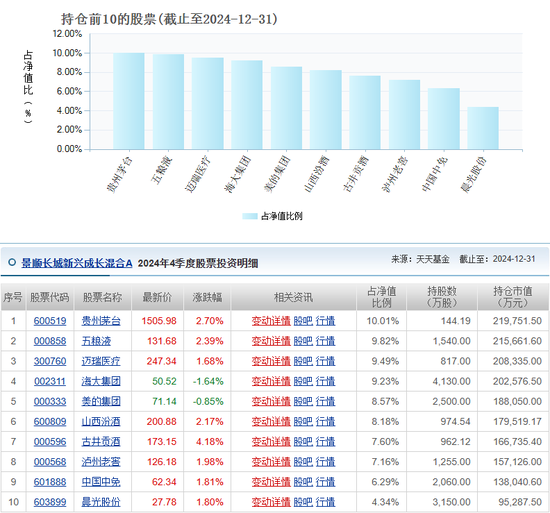Open 股吧 for 美的集团 row
The image size is (550, 513).
tap(303, 401)
